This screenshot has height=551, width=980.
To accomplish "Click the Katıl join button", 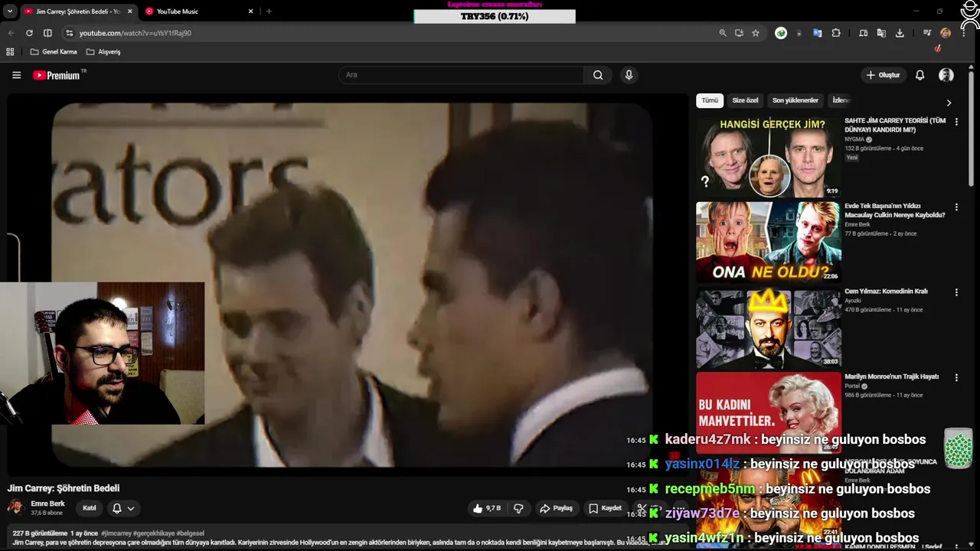I will pyautogui.click(x=89, y=508).
